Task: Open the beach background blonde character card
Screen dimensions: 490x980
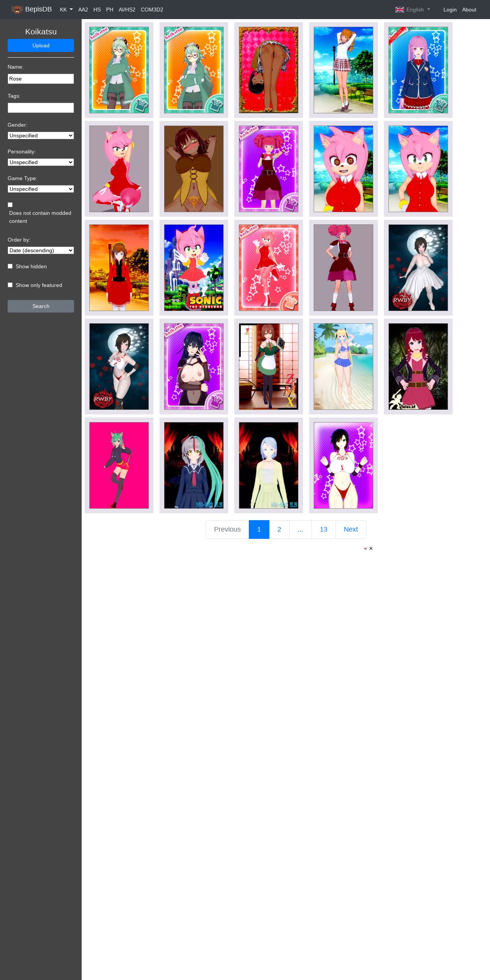Action: [343, 366]
